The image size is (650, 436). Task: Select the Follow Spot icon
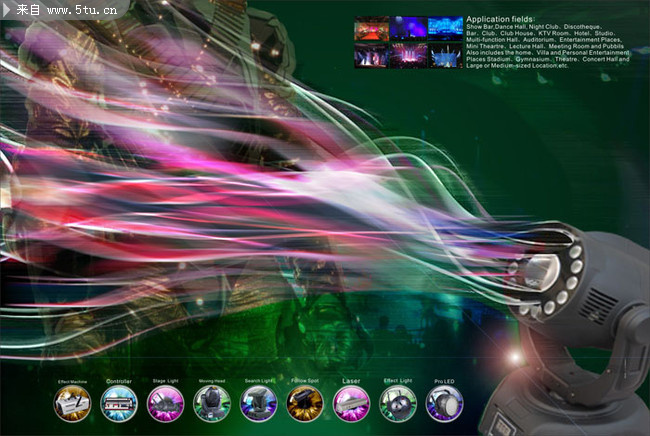click(305, 404)
